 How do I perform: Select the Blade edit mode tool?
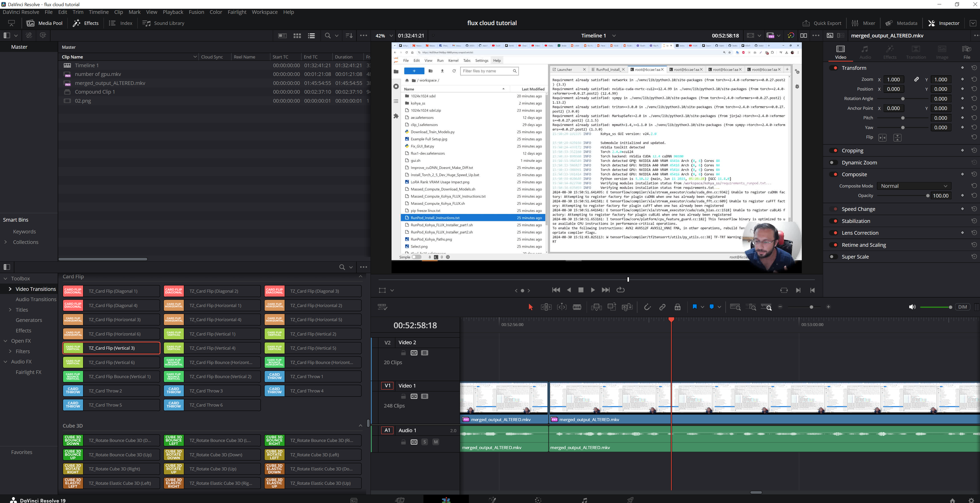pyautogui.click(x=577, y=307)
